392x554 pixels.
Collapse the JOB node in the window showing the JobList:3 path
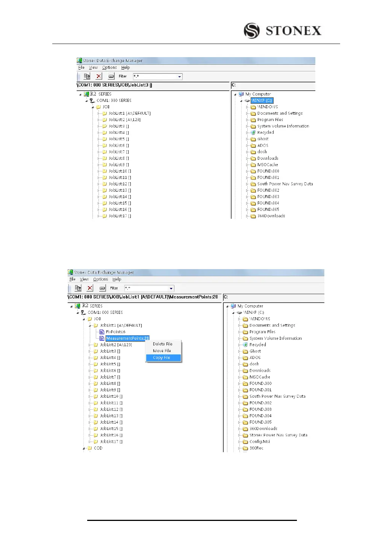point(92,107)
